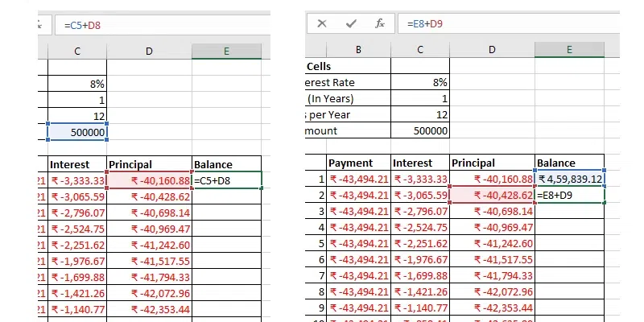Screen dimensions: 644x322
Task: Select column B header in right sheet
Action: [x=357, y=51]
